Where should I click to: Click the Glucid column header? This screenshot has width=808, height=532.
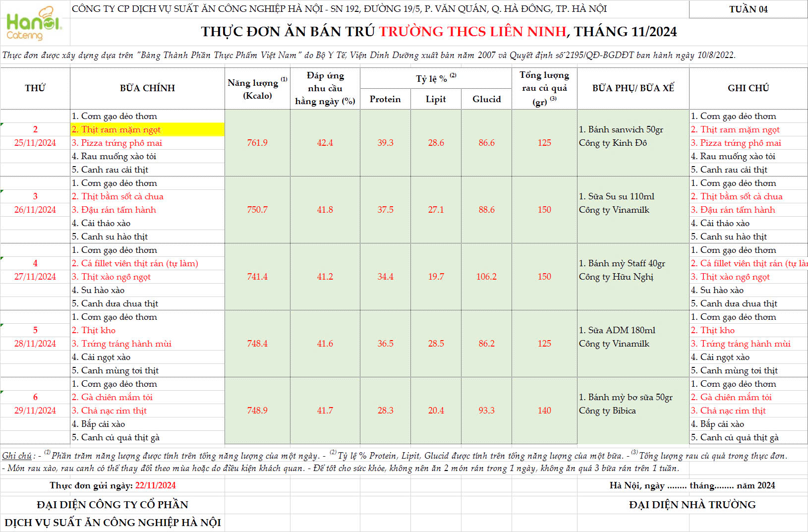tap(486, 99)
